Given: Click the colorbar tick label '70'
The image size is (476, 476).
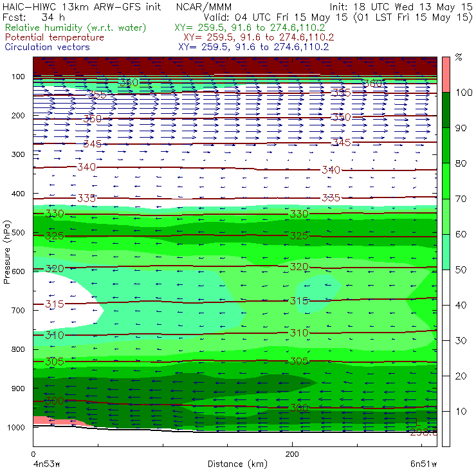Looking at the screenshot, I should (461, 199).
